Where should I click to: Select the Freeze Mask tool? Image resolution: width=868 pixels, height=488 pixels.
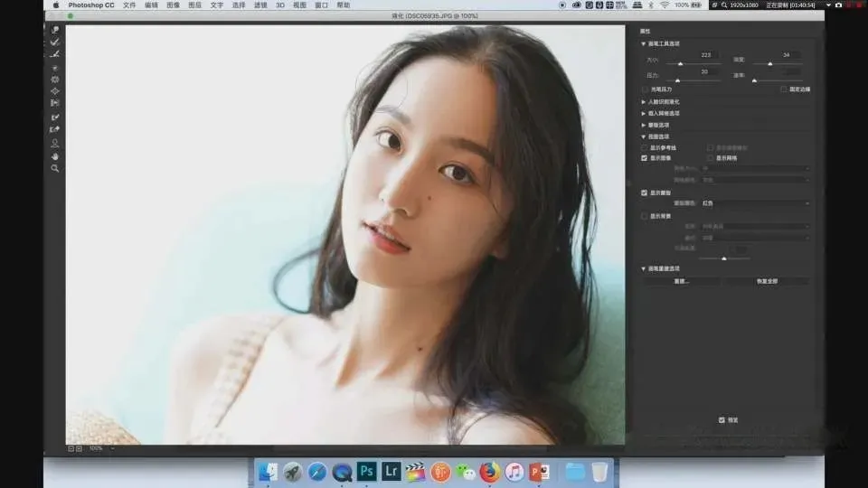[x=55, y=117]
